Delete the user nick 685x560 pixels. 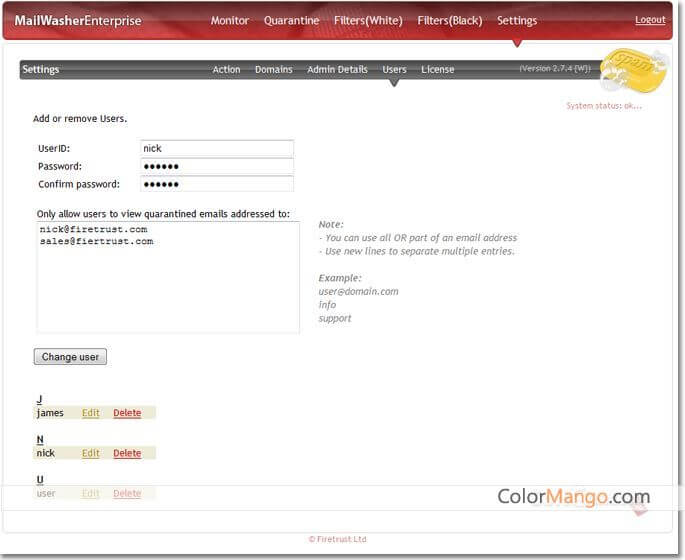pyautogui.click(x=127, y=453)
